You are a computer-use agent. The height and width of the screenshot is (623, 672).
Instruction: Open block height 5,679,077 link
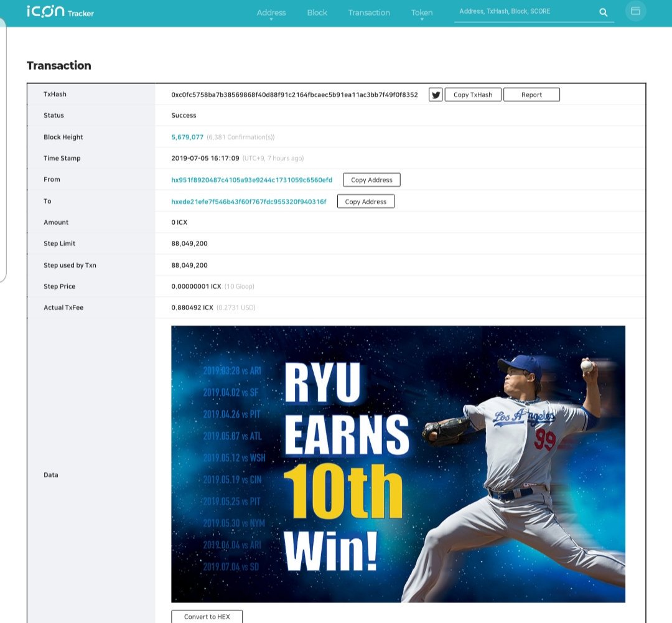point(187,137)
